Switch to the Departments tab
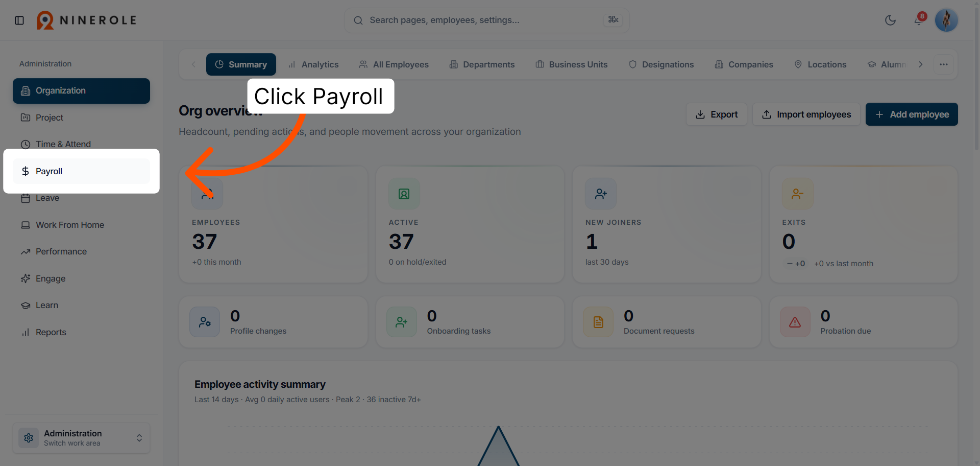 (482, 64)
